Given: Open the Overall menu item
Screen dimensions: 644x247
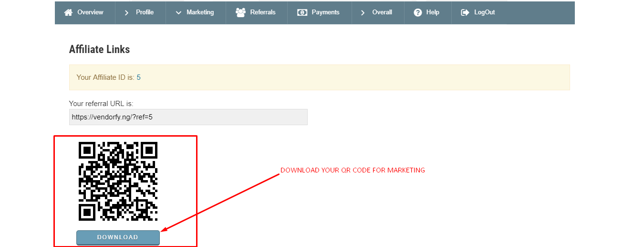Looking at the screenshot, I should (x=378, y=12).
